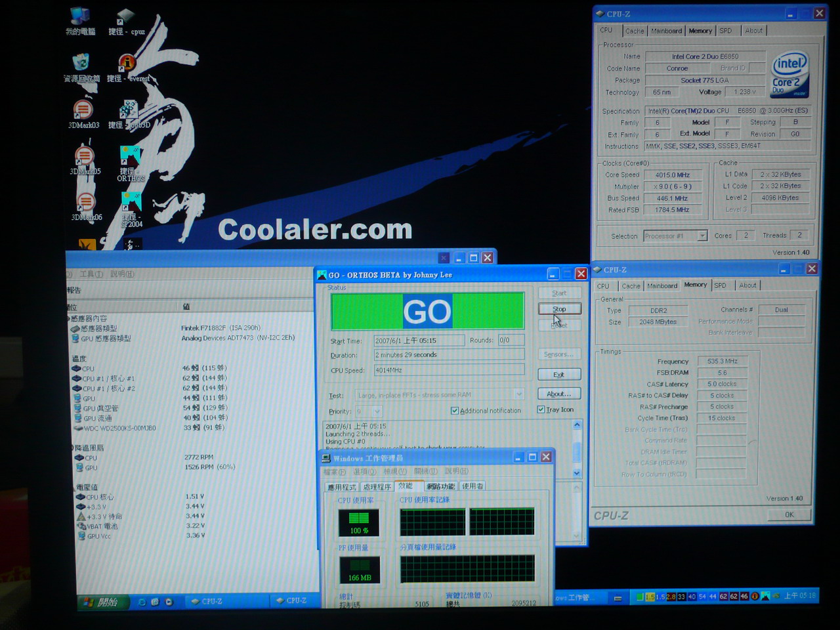Click the OK button in CPU-Z
This screenshot has height=630, width=840.
click(x=789, y=514)
